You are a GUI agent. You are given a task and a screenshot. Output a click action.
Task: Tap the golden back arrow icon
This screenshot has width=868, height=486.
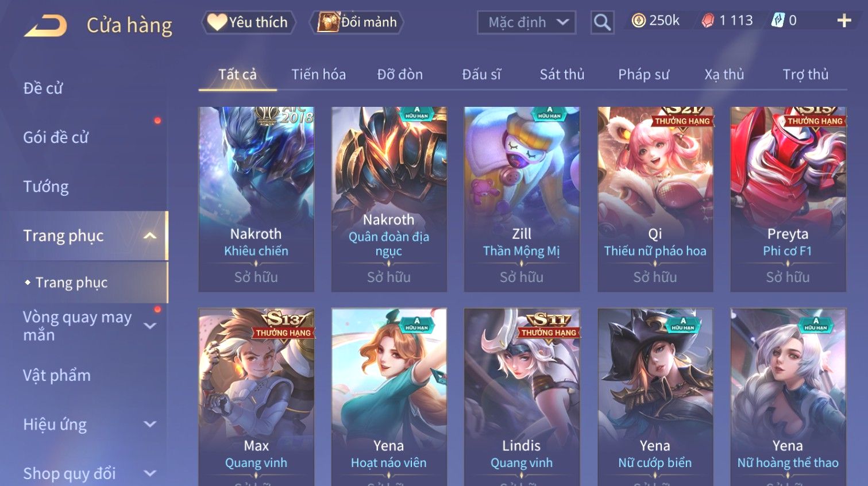(x=45, y=26)
